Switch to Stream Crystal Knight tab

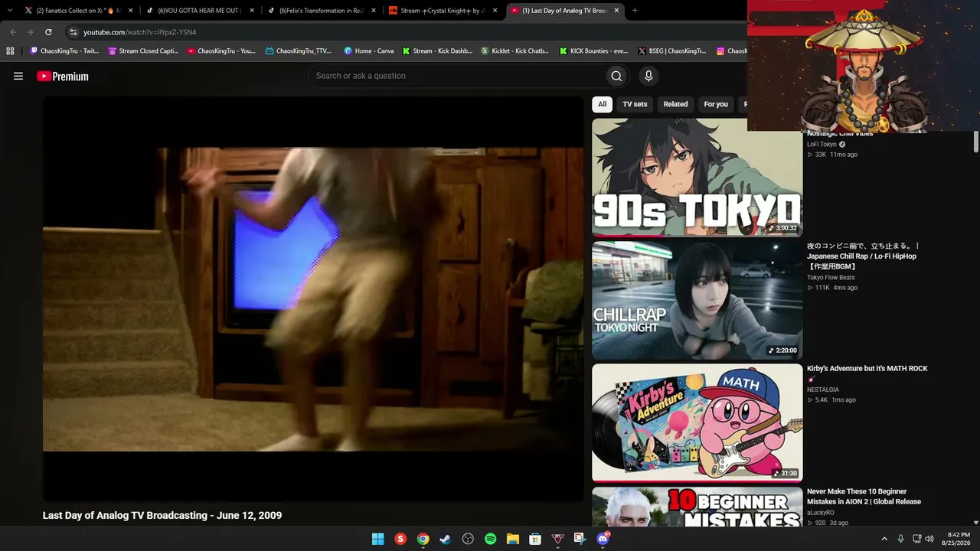coord(443,11)
